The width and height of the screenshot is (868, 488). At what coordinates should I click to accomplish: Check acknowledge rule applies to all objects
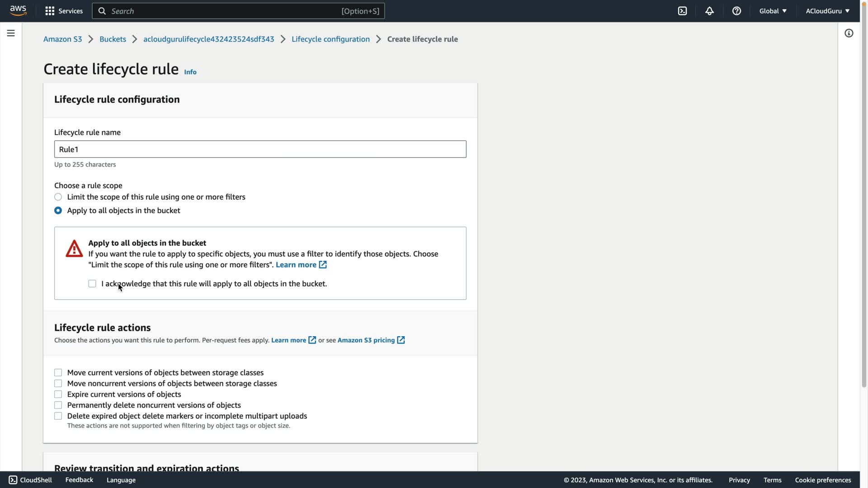coord(92,284)
